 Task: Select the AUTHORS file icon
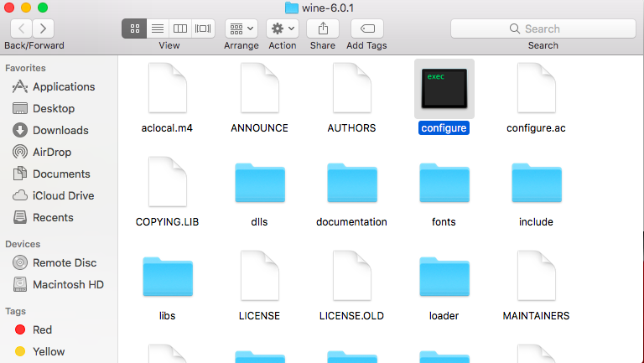tap(352, 88)
